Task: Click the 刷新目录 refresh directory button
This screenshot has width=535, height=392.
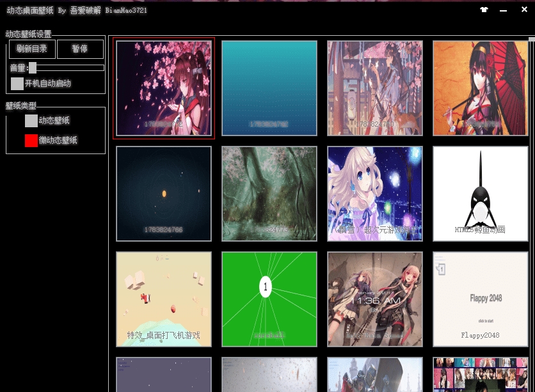Action: (32, 49)
